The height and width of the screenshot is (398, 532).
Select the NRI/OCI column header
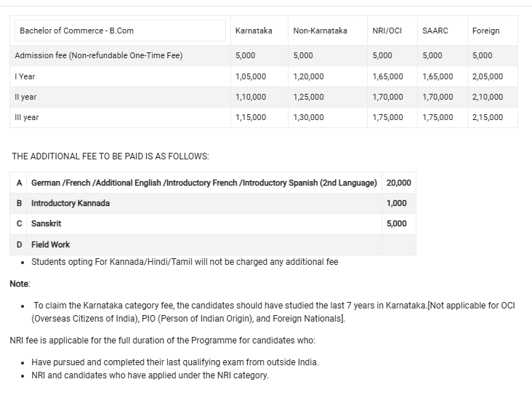[387, 31]
